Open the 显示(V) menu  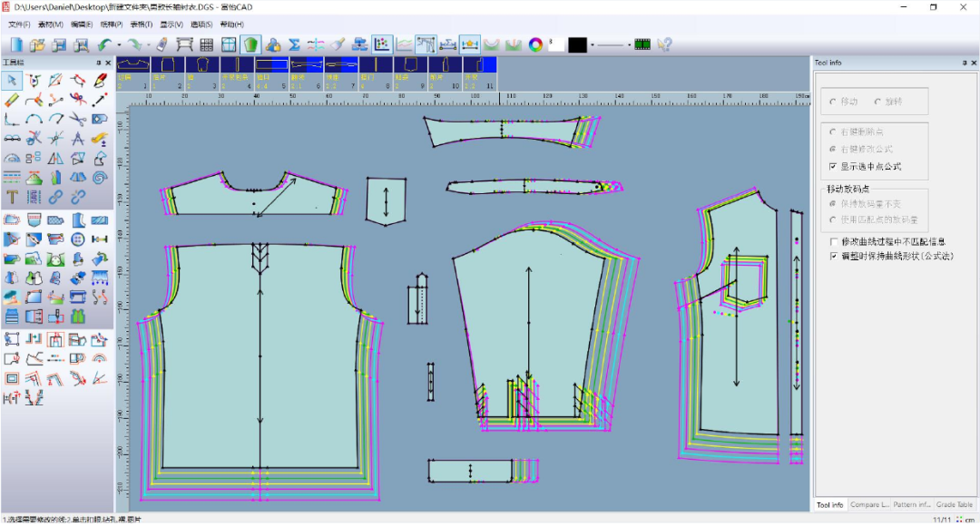click(171, 24)
